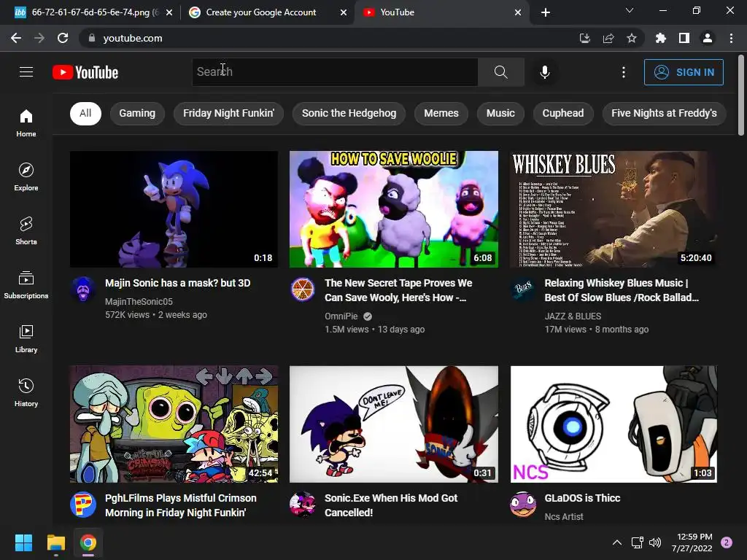Open PghLFilms channel avatar
Screen dimensions: 747x560
coord(83,504)
